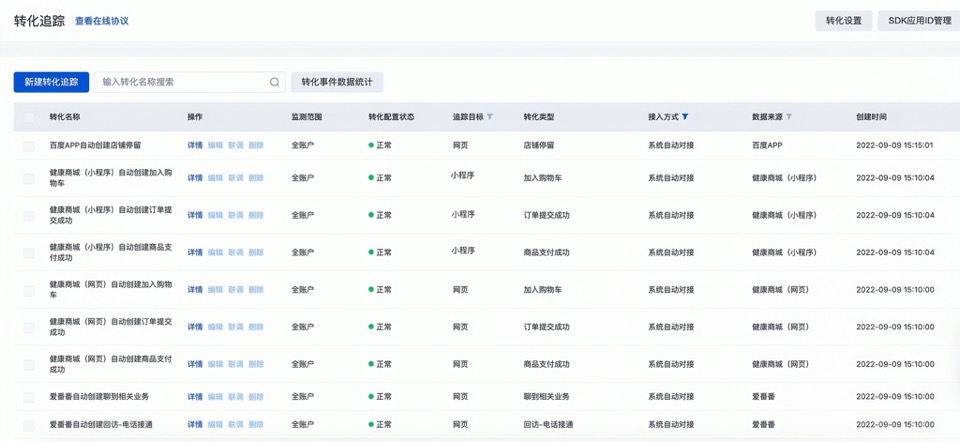Image resolution: width=960 pixels, height=442 pixels.
Task: Tick checkbox for 健康商城（网页）自动创建加入购物车
Action: pyautogui.click(x=29, y=290)
